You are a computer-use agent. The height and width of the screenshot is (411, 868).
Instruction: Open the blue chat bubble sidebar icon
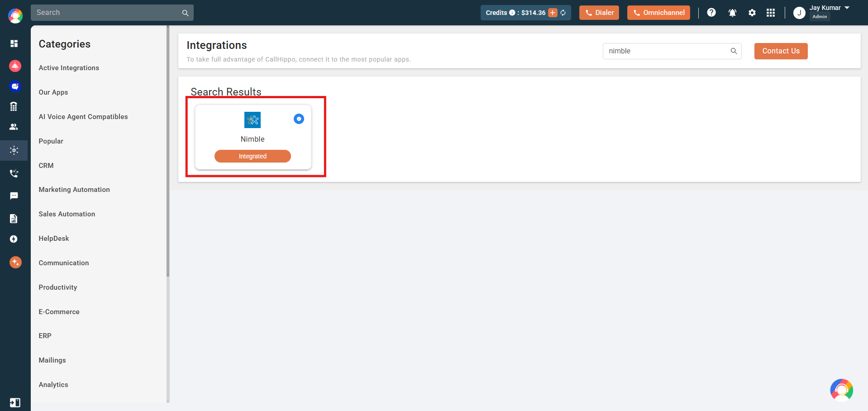point(15,86)
